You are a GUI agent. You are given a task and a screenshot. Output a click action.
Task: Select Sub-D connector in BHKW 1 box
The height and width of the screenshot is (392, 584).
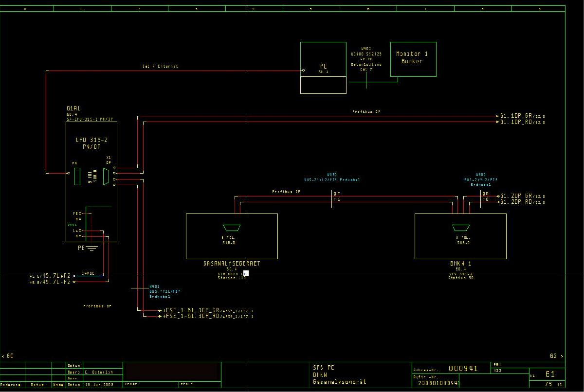(460, 228)
